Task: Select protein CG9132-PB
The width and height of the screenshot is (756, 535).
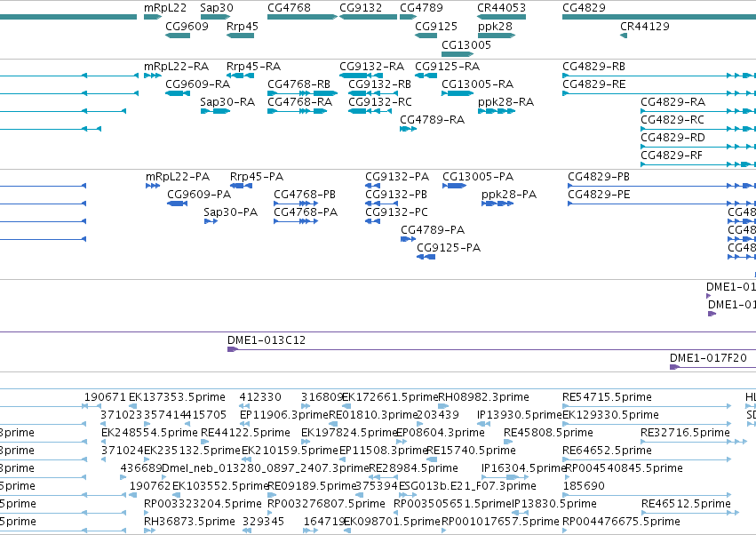Action: [x=381, y=204]
